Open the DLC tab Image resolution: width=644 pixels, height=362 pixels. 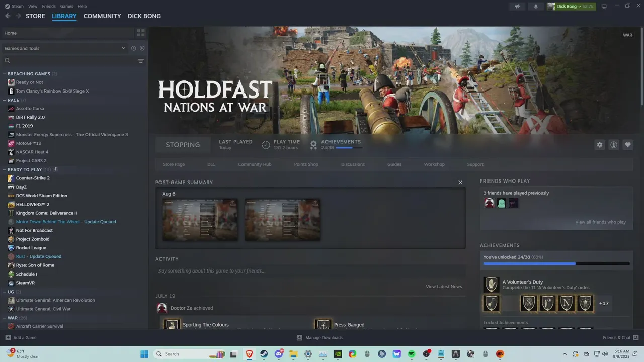tap(211, 164)
